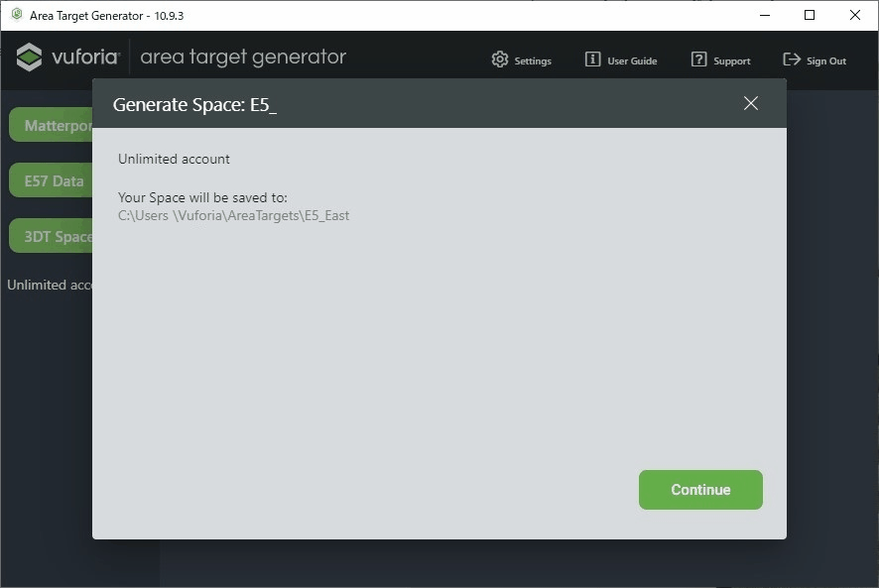The image size is (879, 588).
Task: Click the Vuforia logo in the header
Action: [67, 58]
